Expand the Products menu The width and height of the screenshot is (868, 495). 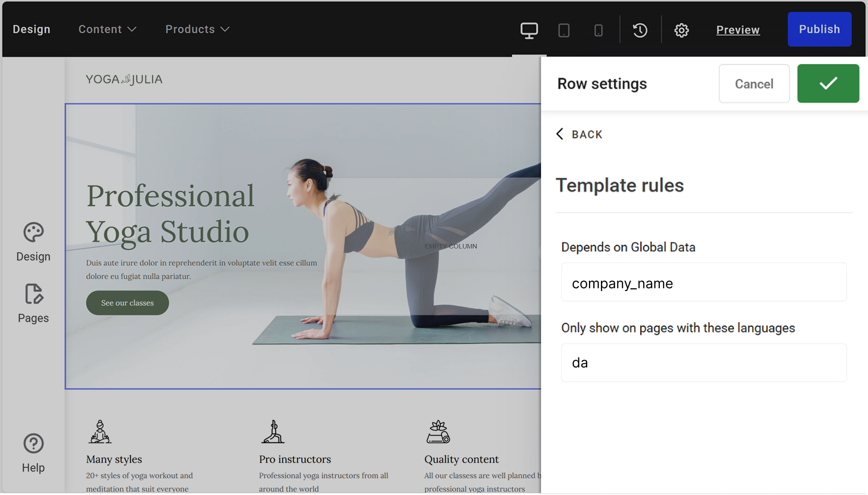pos(197,29)
